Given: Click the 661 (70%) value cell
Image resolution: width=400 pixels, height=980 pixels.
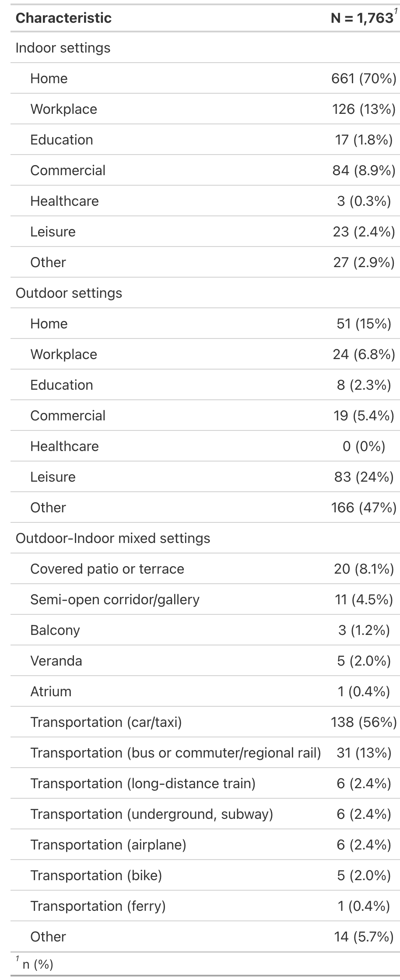Looking at the screenshot, I should pos(364,78).
